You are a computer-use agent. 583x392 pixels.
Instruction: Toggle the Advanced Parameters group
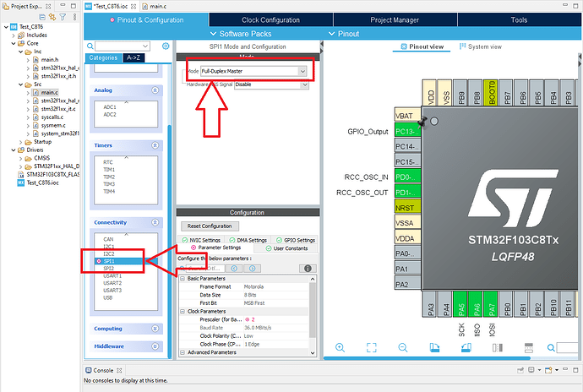(x=183, y=352)
